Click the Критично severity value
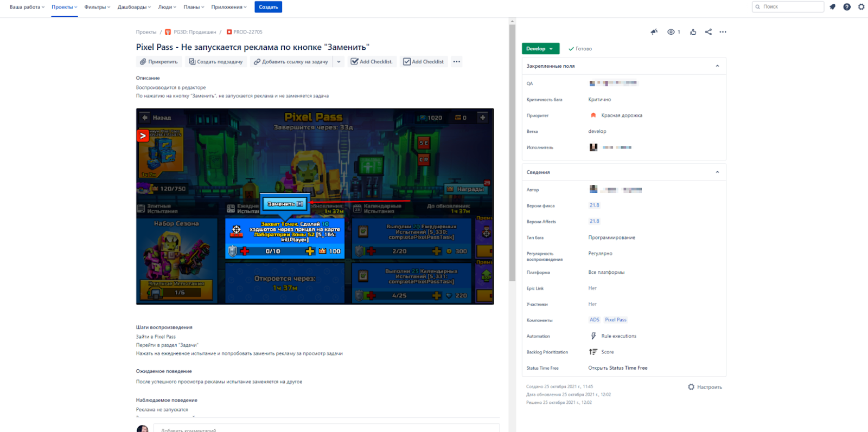Viewport: 868px width, 432px height. click(599, 100)
